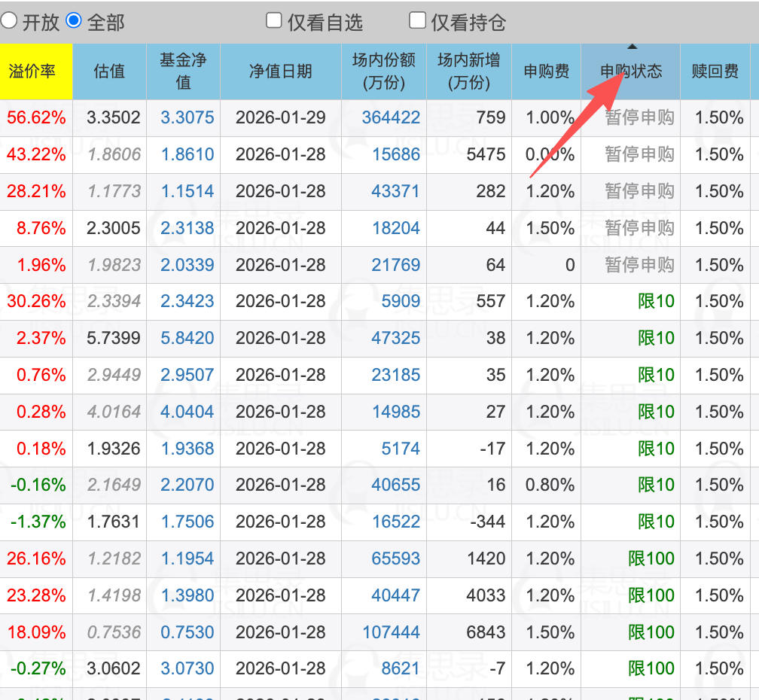Select the 全部 radio button

(74, 21)
